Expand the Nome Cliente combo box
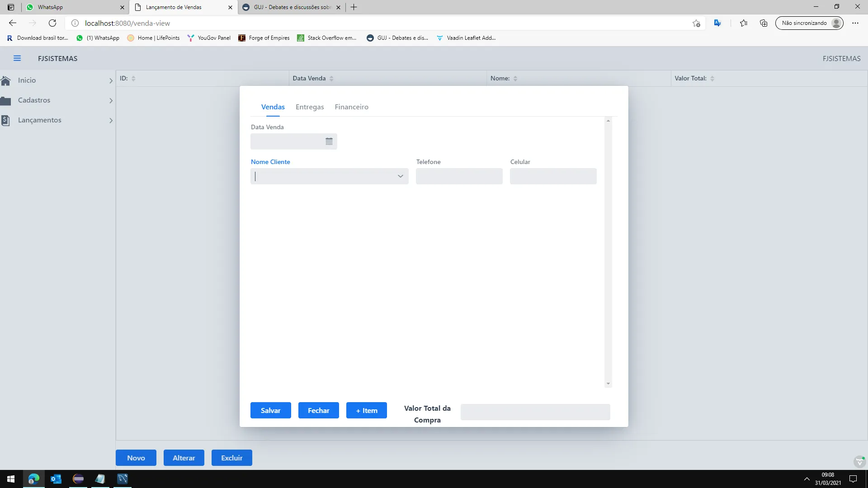868x488 pixels. tap(400, 176)
